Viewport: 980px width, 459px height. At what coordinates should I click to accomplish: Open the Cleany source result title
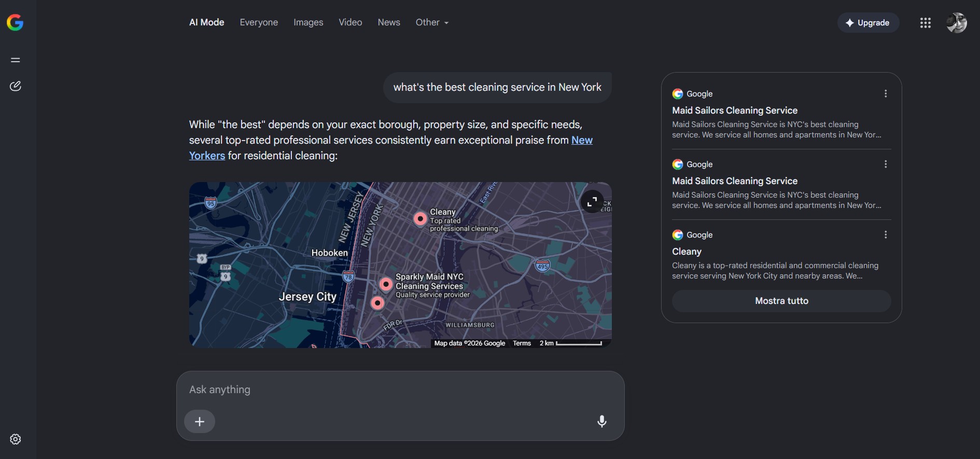(x=687, y=252)
